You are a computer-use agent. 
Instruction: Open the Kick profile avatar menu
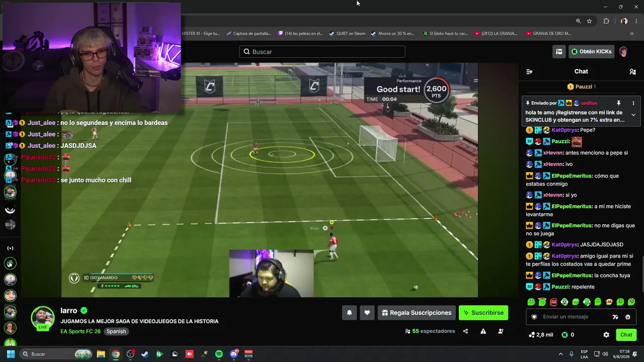point(623,51)
